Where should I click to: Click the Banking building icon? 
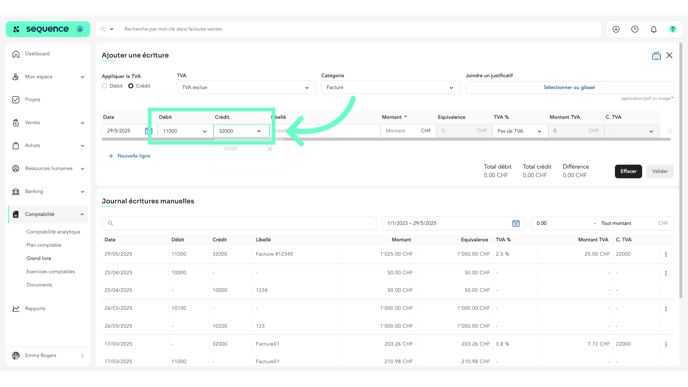click(x=16, y=191)
